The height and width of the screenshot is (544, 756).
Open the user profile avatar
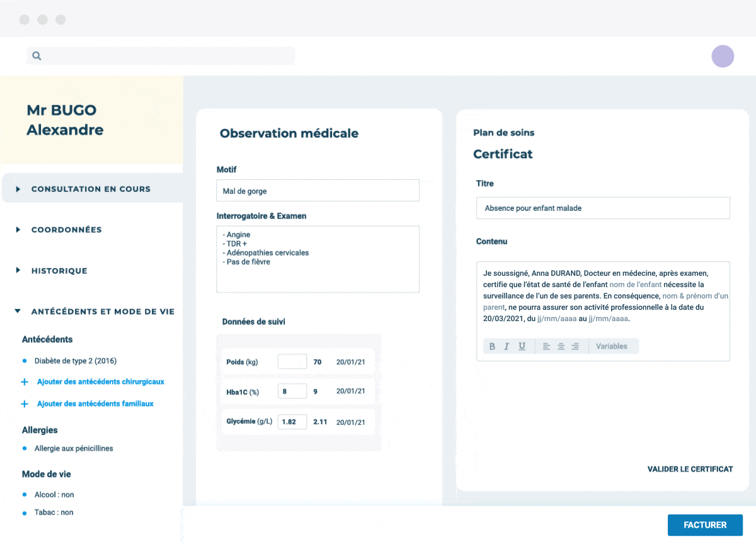[723, 56]
